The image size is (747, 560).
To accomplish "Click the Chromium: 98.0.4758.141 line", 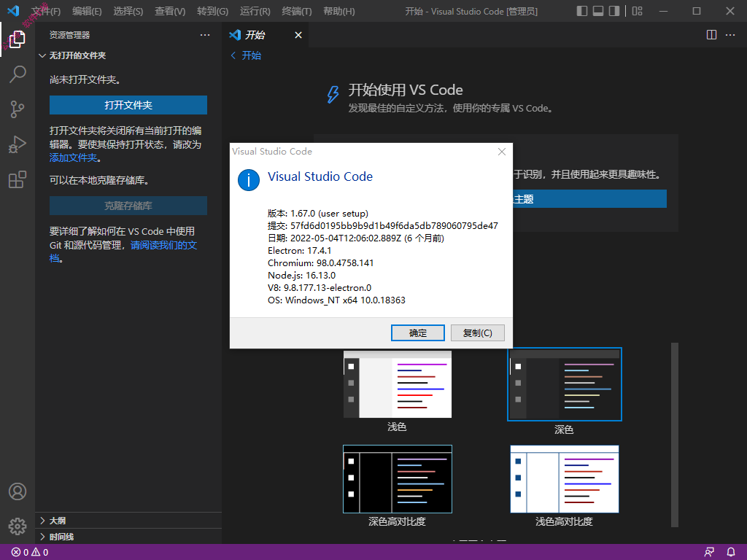I will [321, 262].
